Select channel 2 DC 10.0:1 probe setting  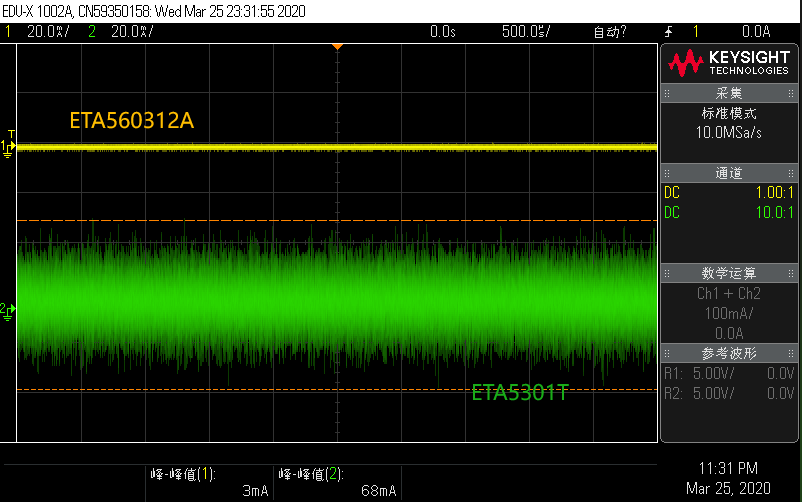coord(729,212)
